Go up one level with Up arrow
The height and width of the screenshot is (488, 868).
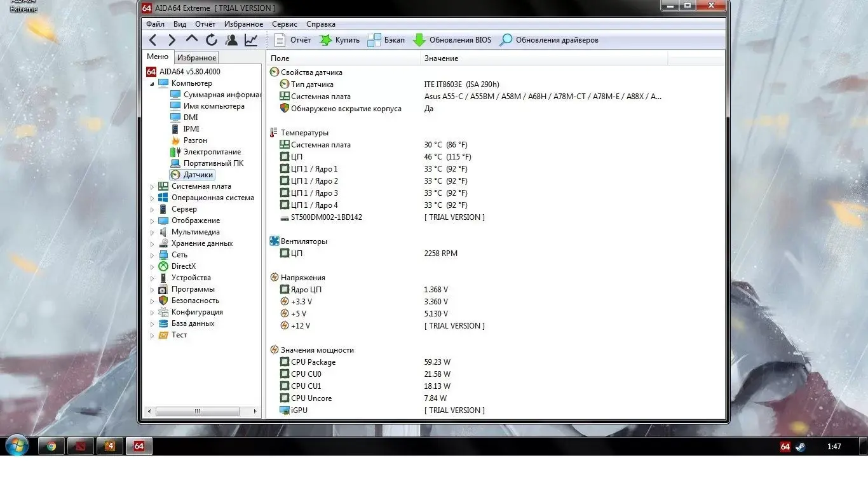192,39
